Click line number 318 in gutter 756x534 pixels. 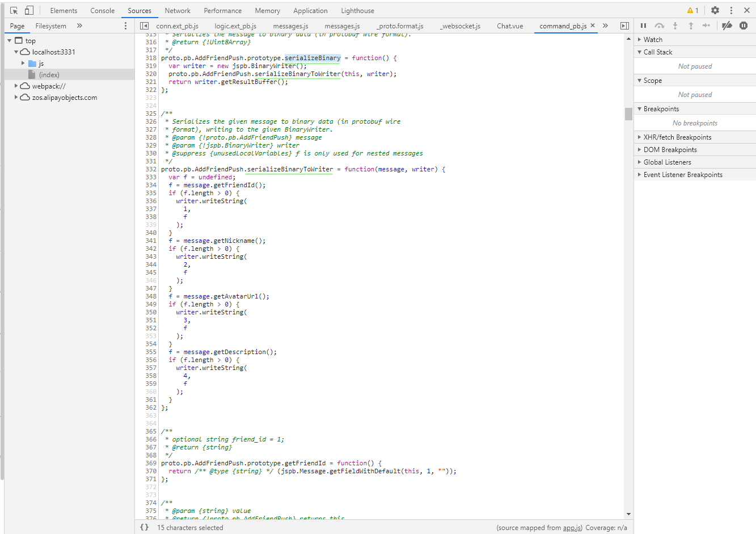[x=151, y=58]
